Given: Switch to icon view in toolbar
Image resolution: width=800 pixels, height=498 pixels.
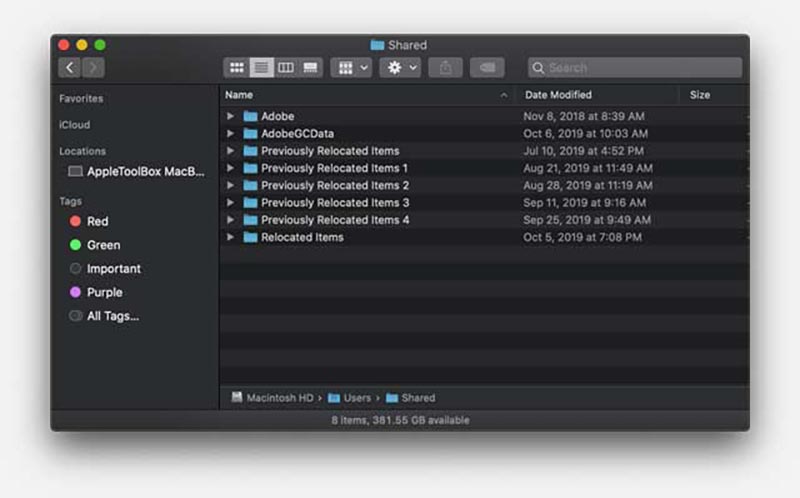Looking at the screenshot, I should tap(237, 68).
